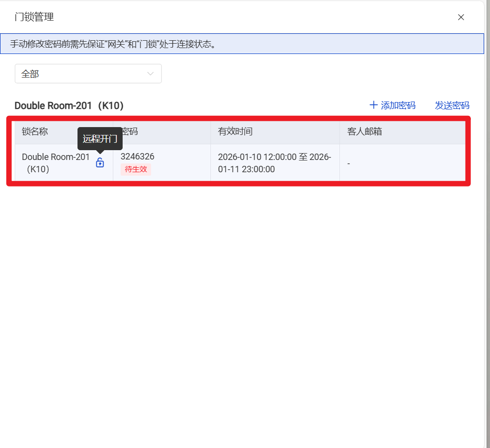Close the 门锁管理 dialog
Image resolution: width=490 pixels, height=448 pixels.
[461, 17]
